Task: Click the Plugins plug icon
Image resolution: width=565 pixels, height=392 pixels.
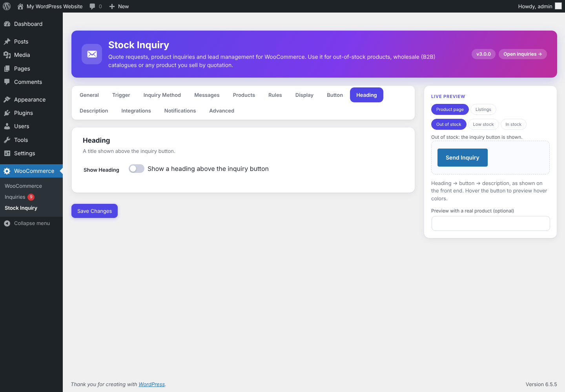Action: point(7,113)
